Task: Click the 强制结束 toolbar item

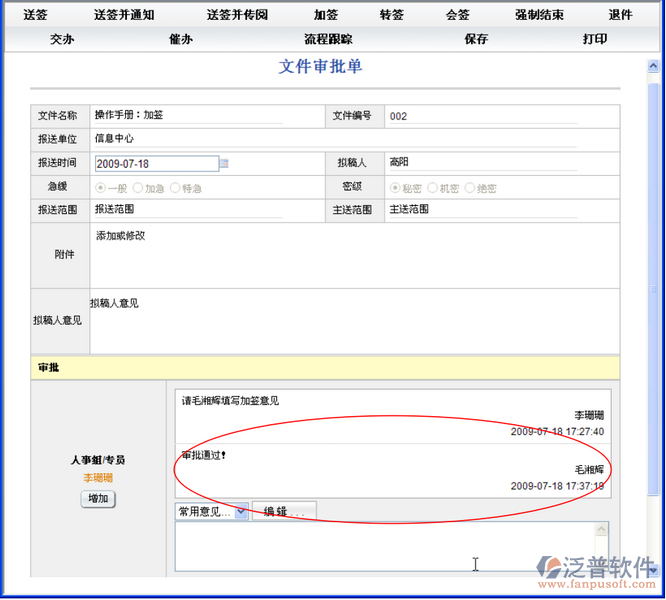Action: tap(539, 15)
